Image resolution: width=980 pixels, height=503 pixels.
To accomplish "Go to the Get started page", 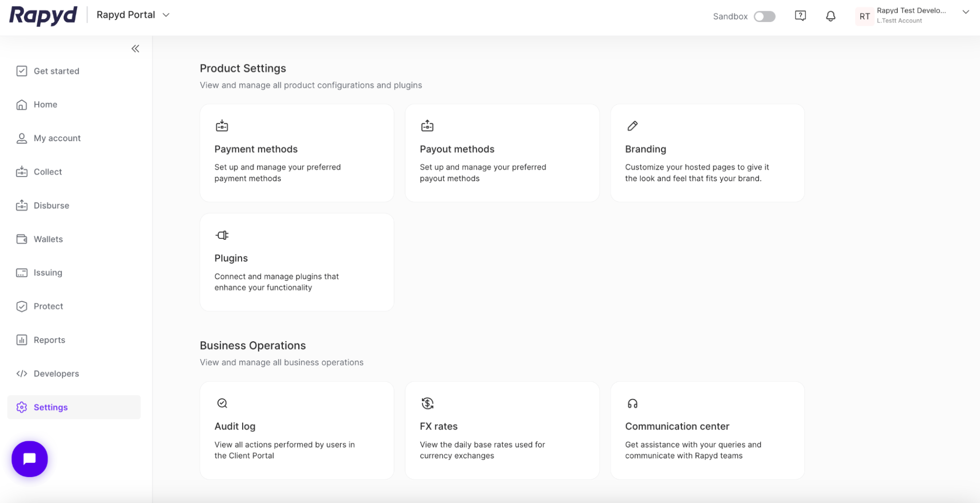I will [56, 71].
